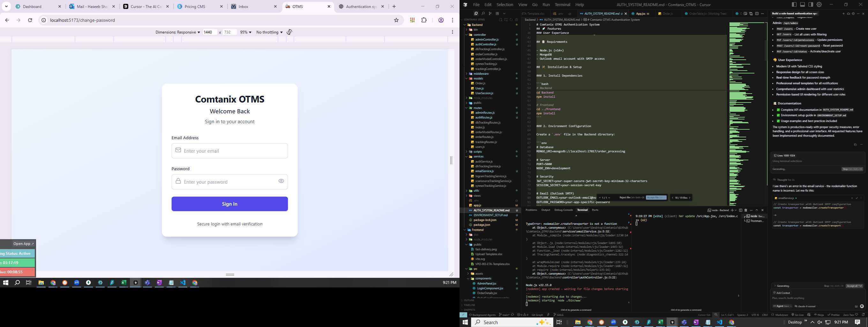Open the No throttling dropdown
Image resolution: width=868 pixels, height=327 pixels.
(x=269, y=32)
